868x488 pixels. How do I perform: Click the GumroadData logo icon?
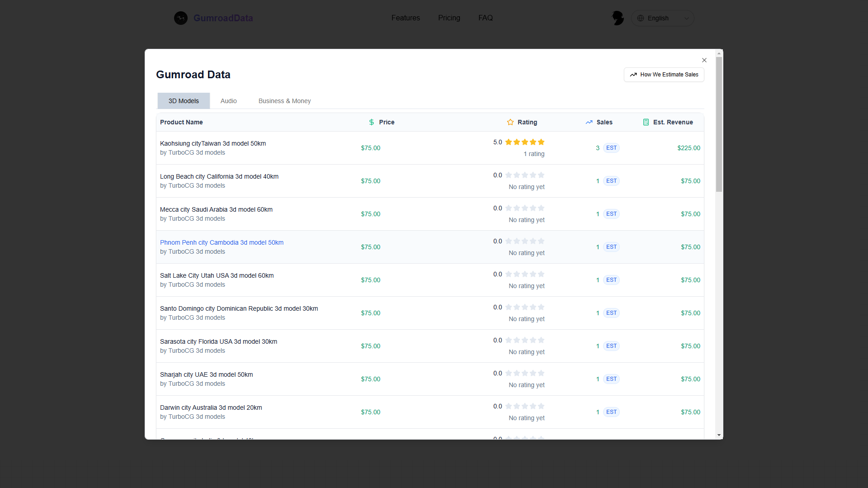tap(181, 18)
